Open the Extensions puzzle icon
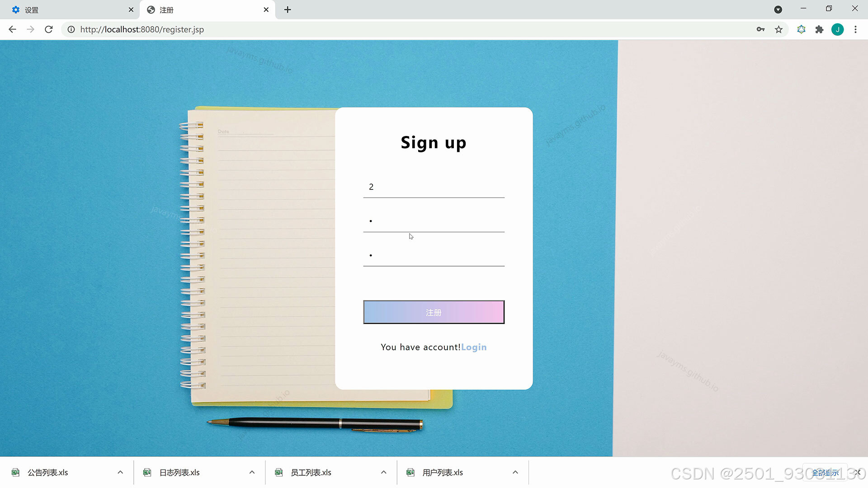The image size is (868, 488). pos(819,29)
